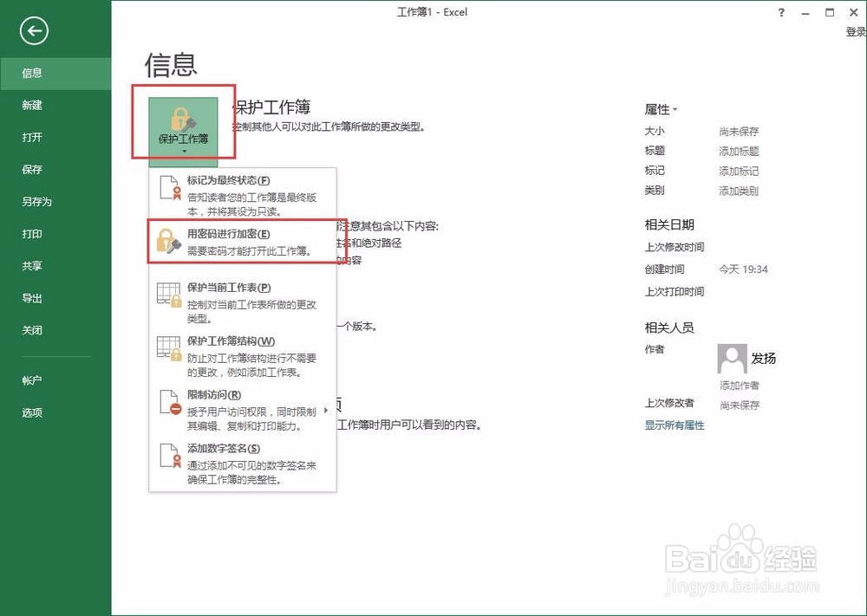The image size is (867, 616).
Task: Open help with the question mark icon
Action: 781,12
